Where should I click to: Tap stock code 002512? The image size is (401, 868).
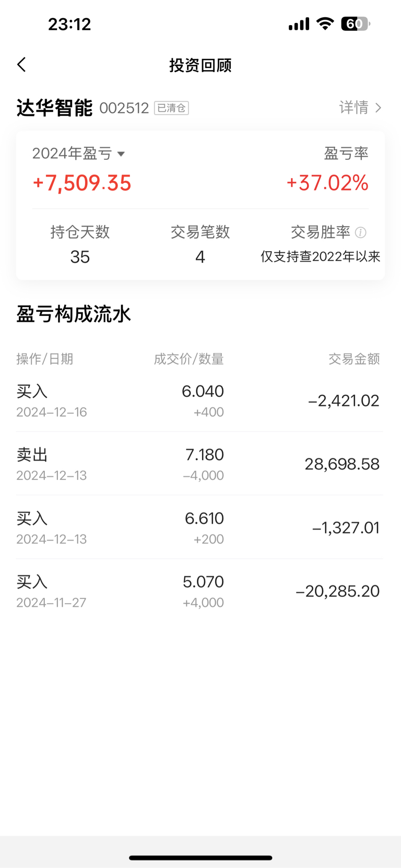pos(124,108)
